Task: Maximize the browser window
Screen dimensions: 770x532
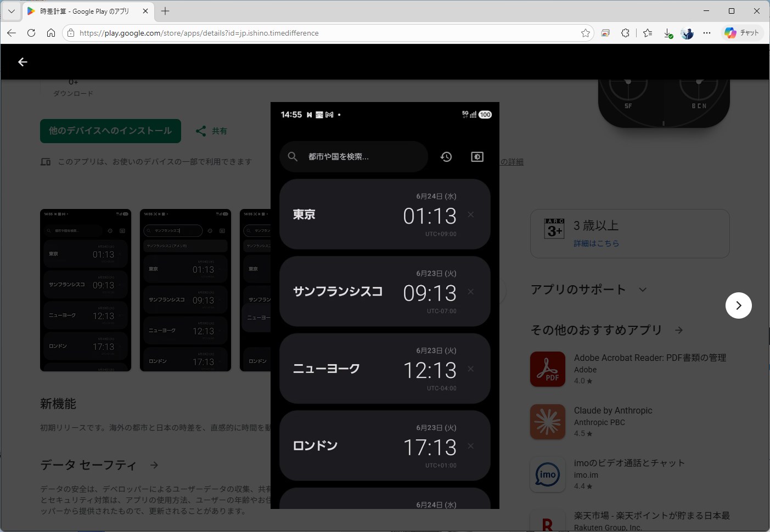Action: pos(732,11)
